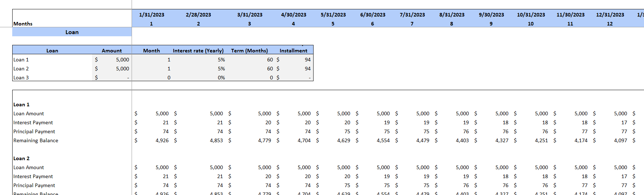Select the 9/30/2023 date header
644x195 pixels.
(x=492, y=15)
